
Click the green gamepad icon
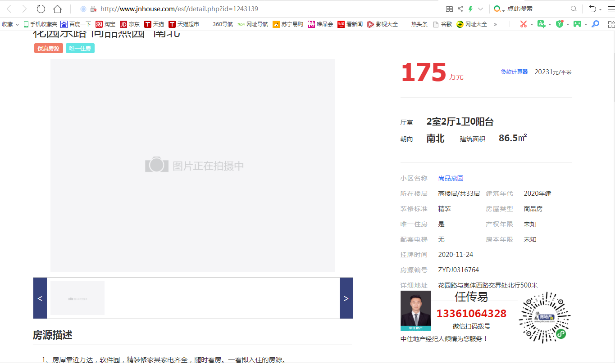point(577,24)
